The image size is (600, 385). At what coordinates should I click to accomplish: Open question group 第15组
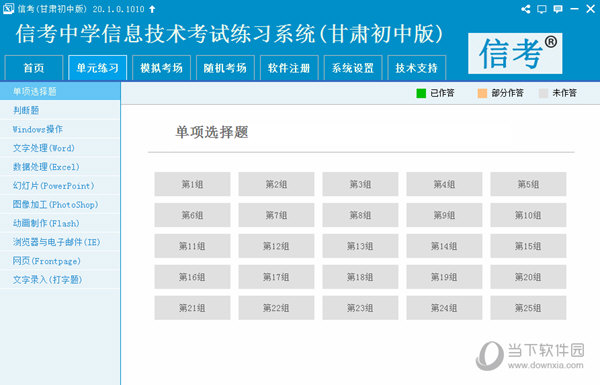pos(528,246)
